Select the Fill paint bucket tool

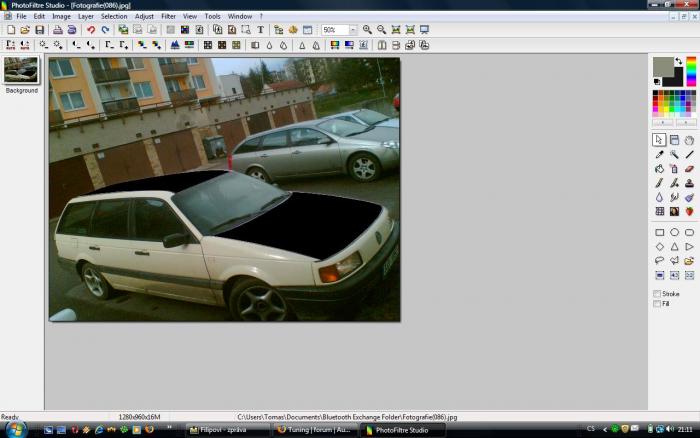click(659, 169)
